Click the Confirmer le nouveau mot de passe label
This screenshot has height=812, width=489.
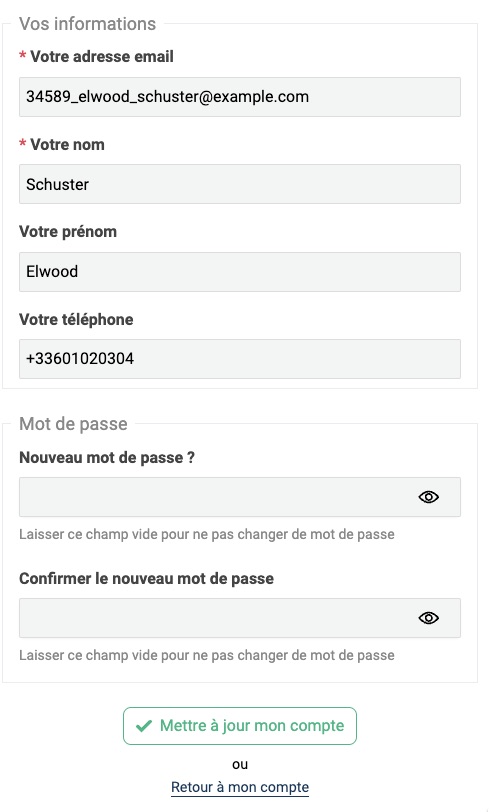pos(147,578)
